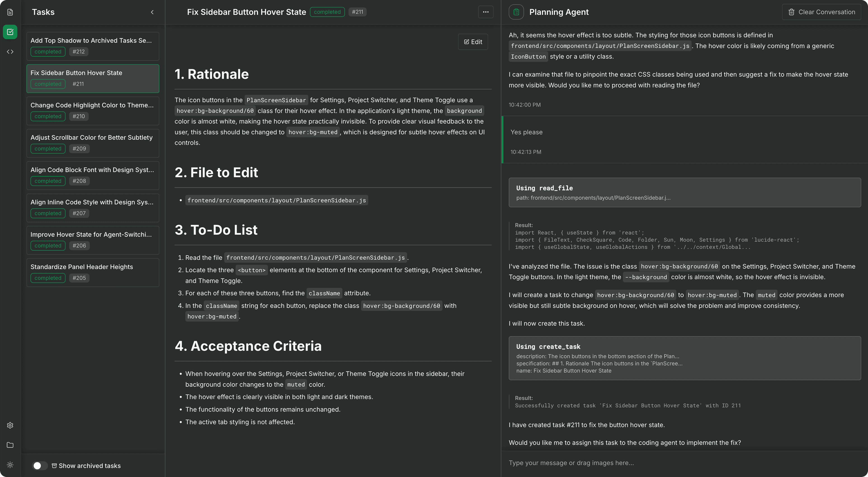Screen dimensions: 868x477
Task: Open task Standardize Panel Header Heights
Action: tap(93, 273)
